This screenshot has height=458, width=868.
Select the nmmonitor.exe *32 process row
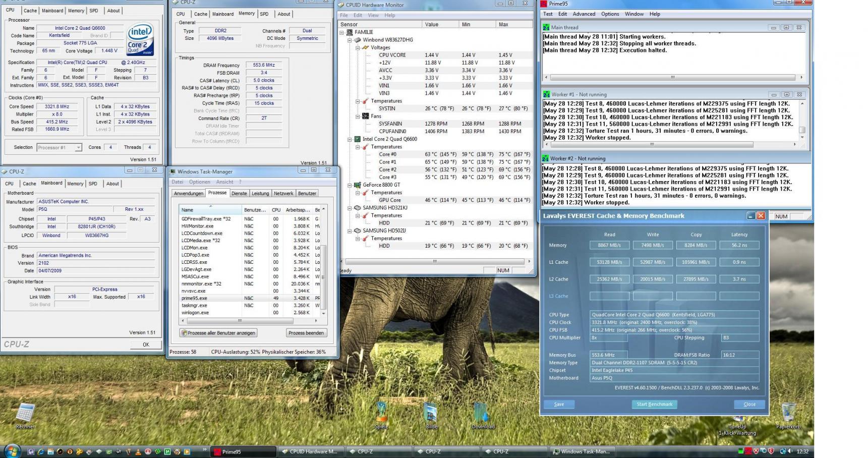click(x=250, y=283)
